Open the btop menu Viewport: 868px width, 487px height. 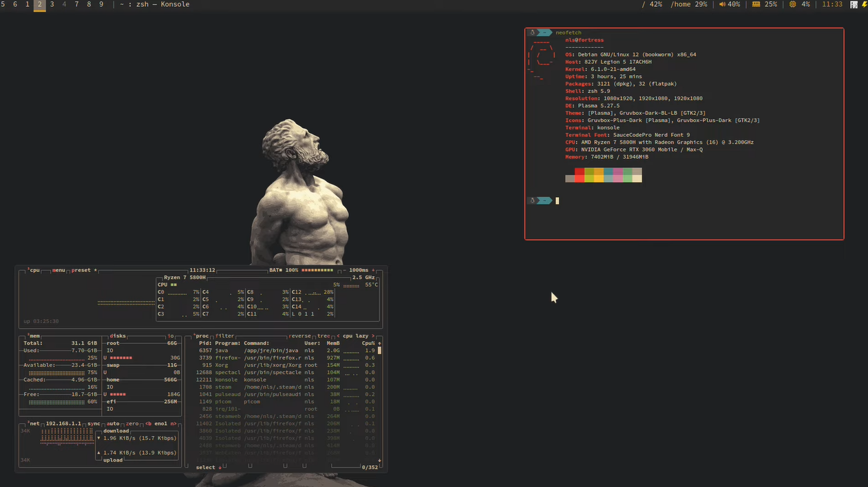coord(59,270)
